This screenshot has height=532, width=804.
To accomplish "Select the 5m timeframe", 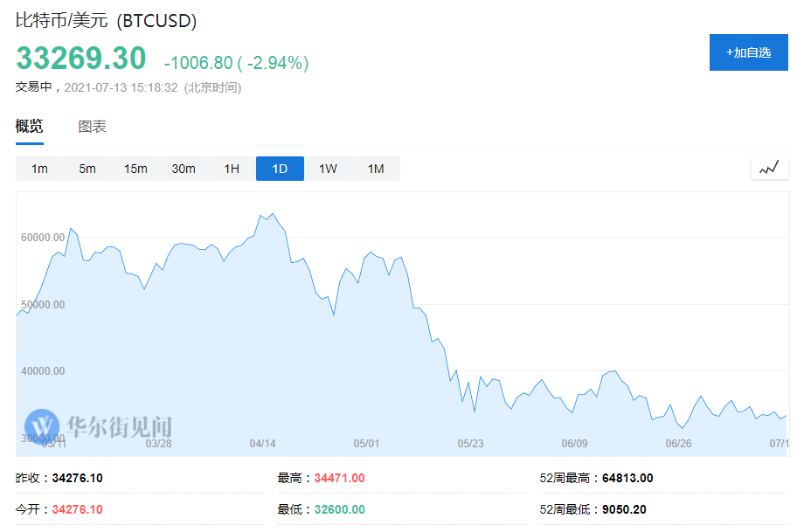I will [87, 169].
